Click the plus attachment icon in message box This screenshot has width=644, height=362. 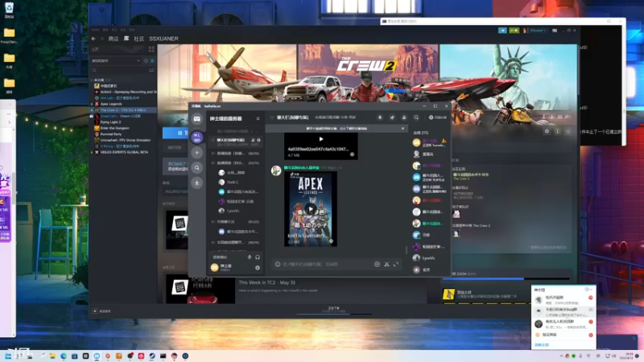[377, 265]
